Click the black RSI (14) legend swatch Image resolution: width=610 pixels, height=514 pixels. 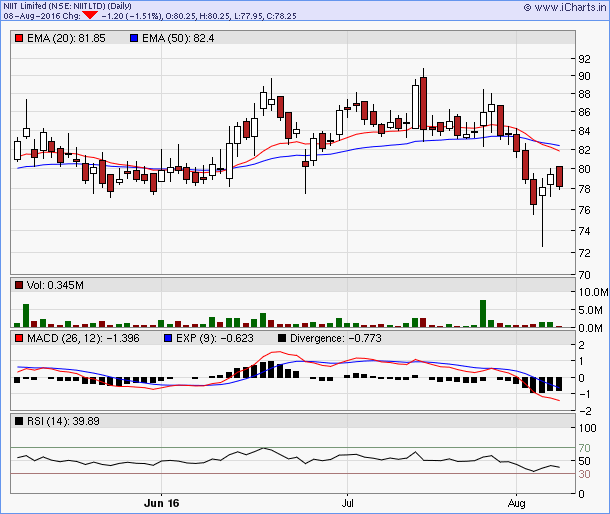point(19,421)
